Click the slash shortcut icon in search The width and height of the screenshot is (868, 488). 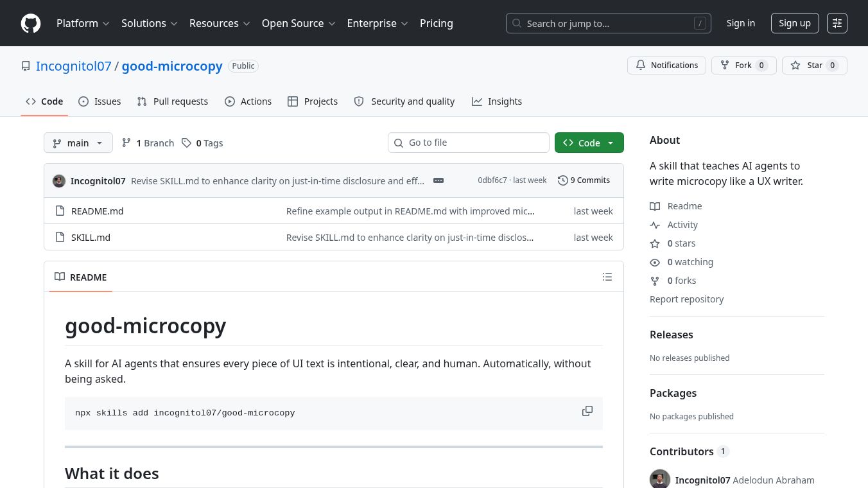point(700,23)
